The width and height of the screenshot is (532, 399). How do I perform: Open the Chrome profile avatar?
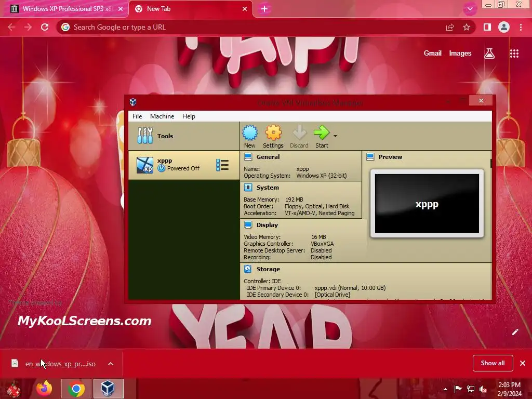pos(504,27)
